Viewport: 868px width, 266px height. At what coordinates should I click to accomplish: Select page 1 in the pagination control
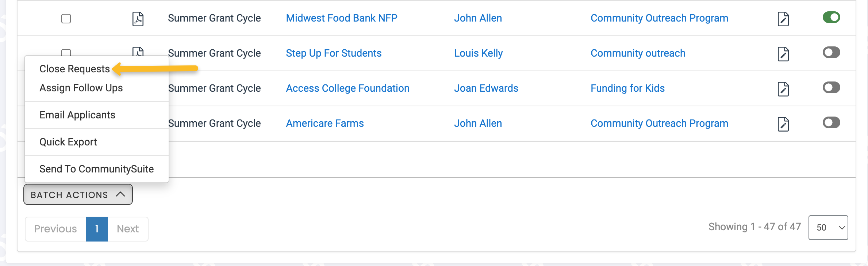(x=96, y=229)
